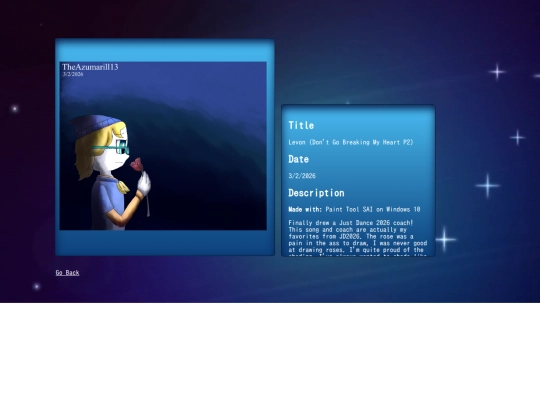
Task: Click the date value 3/2/2026 in info panel
Action: (x=302, y=176)
